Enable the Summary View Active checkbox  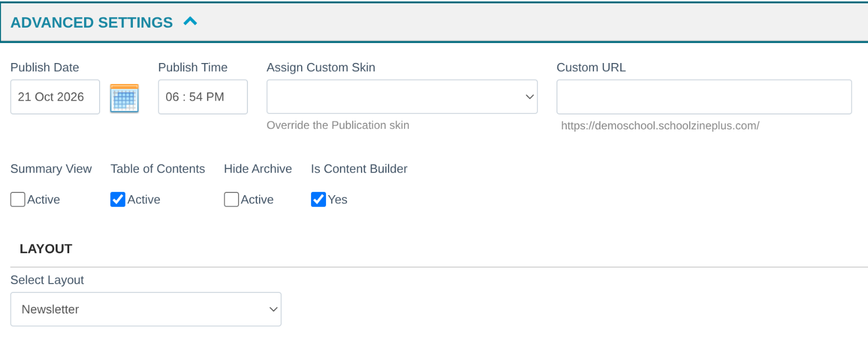click(18, 200)
